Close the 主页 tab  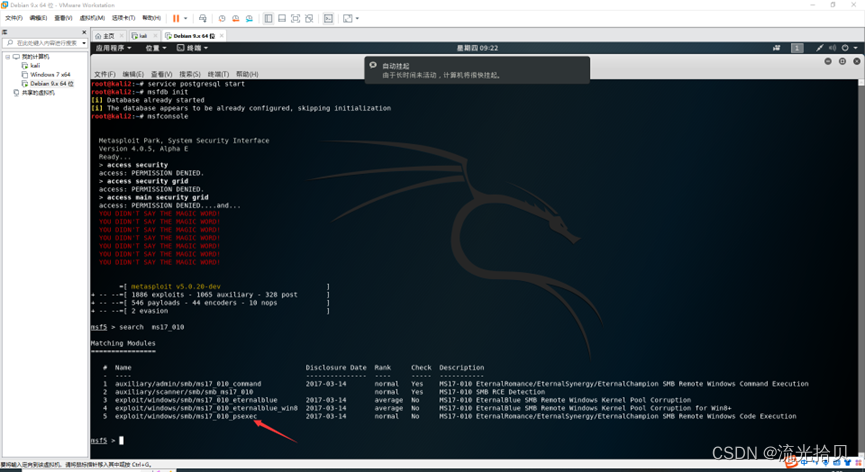tap(121, 36)
